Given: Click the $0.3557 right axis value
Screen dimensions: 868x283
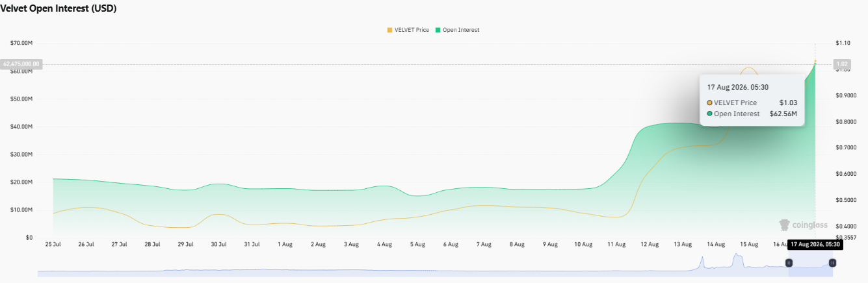Looking at the screenshot, I should 846,238.
